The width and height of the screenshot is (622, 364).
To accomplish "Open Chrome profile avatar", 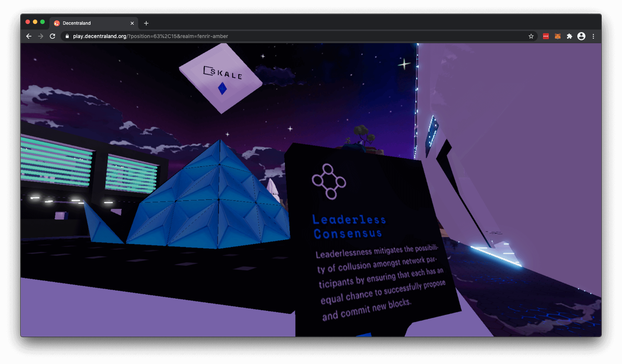I will [x=581, y=36].
